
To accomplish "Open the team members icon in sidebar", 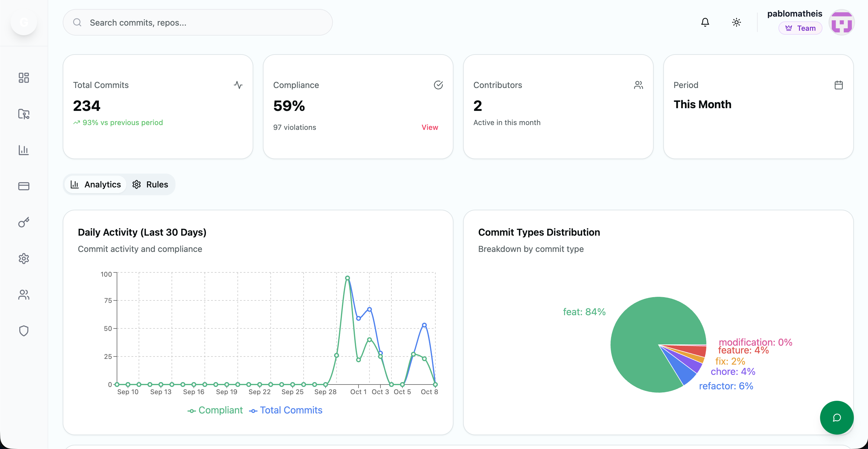I will (24, 295).
